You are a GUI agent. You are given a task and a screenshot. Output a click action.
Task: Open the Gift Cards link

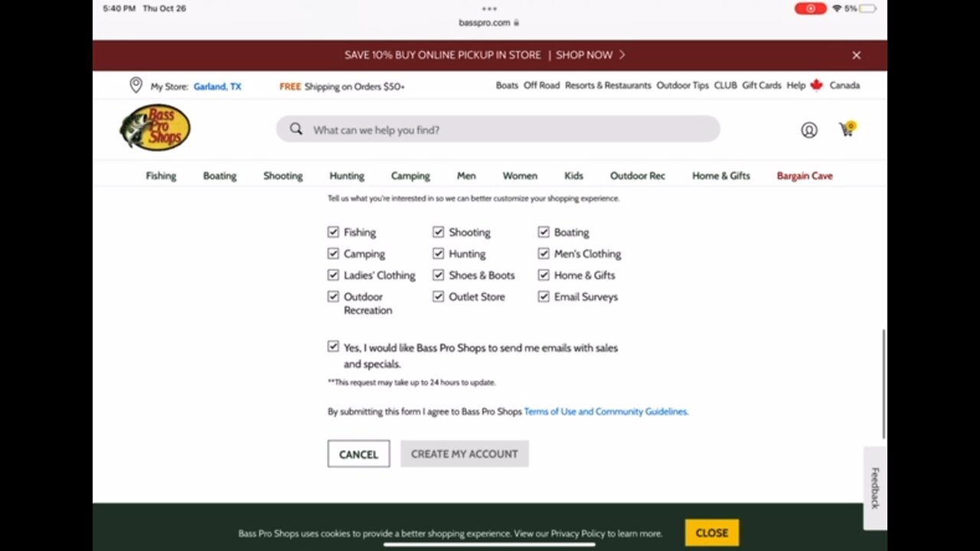761,86
